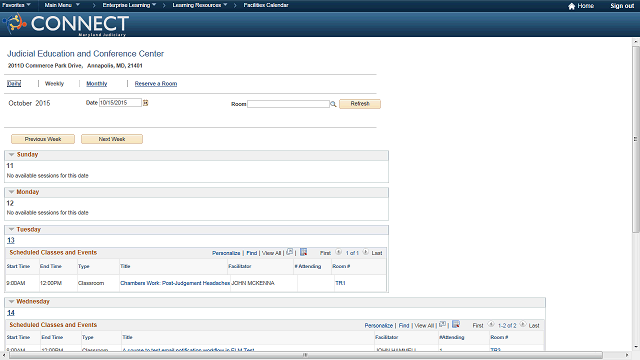Click the Refresh button
Viewport: 640px width, 360px height.
tap(360, 104)
